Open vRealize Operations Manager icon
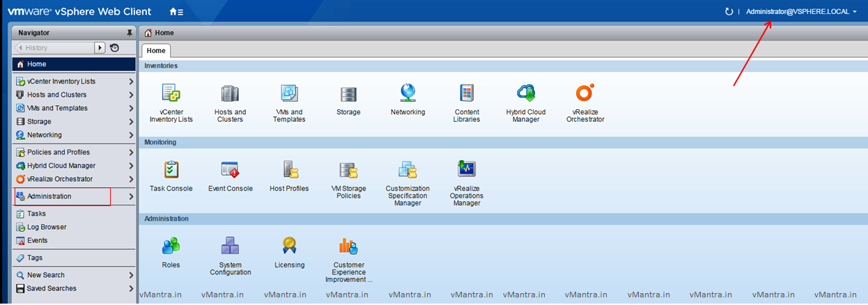Viewport: 868px width, 305px height. tap(467, 169)
